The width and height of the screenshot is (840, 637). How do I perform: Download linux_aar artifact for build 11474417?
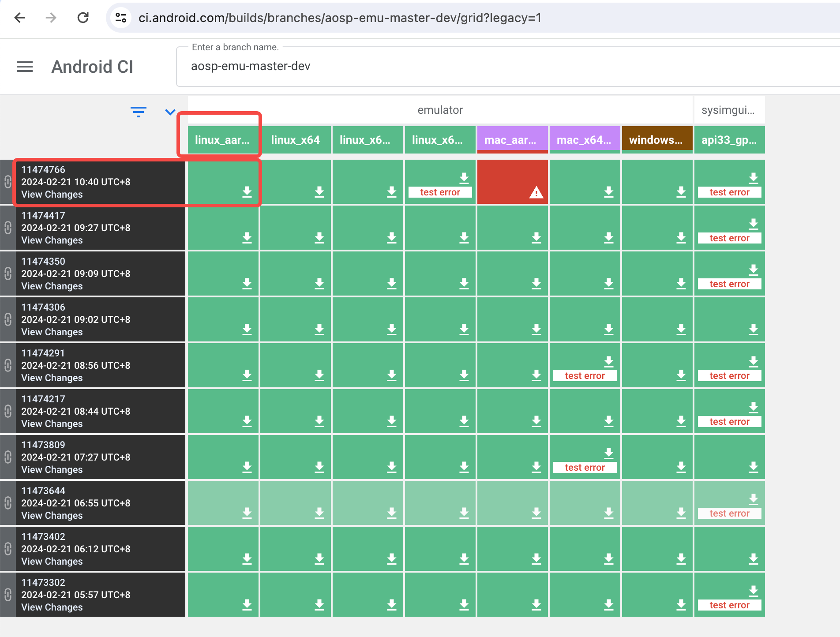coord(247,237)
